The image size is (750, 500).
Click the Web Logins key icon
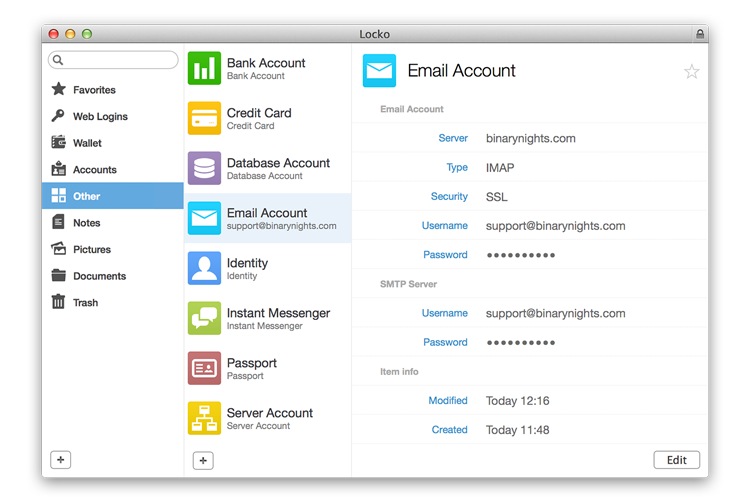[58, 116]
